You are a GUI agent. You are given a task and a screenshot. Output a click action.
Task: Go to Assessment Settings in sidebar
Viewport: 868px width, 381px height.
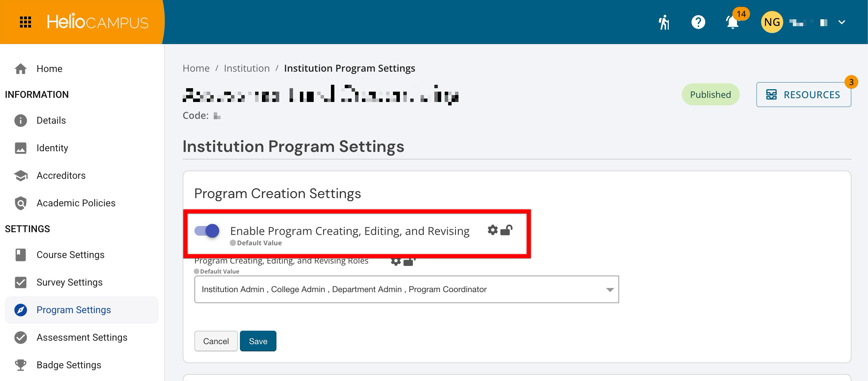82,337
